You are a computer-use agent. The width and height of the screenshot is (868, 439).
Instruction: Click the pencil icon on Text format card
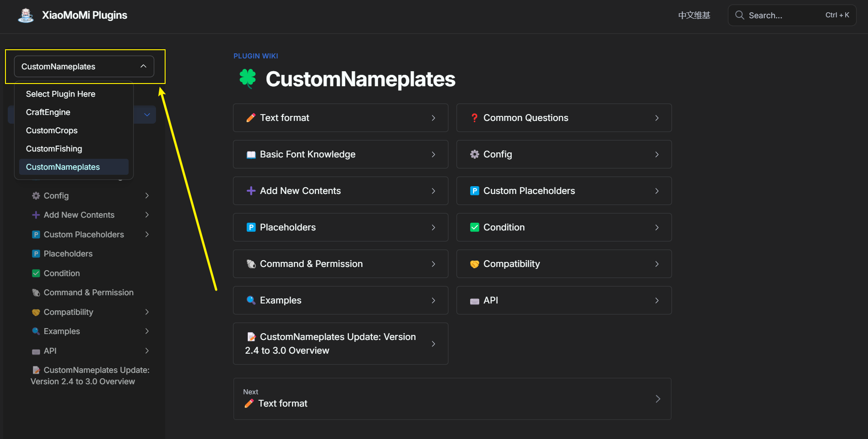click(x=251, y=118)
